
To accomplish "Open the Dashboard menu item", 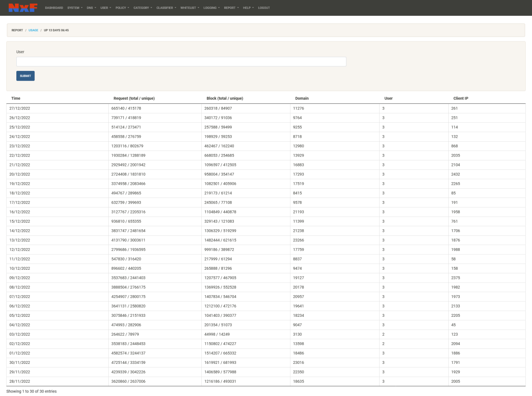I will [x=54, y=8].
